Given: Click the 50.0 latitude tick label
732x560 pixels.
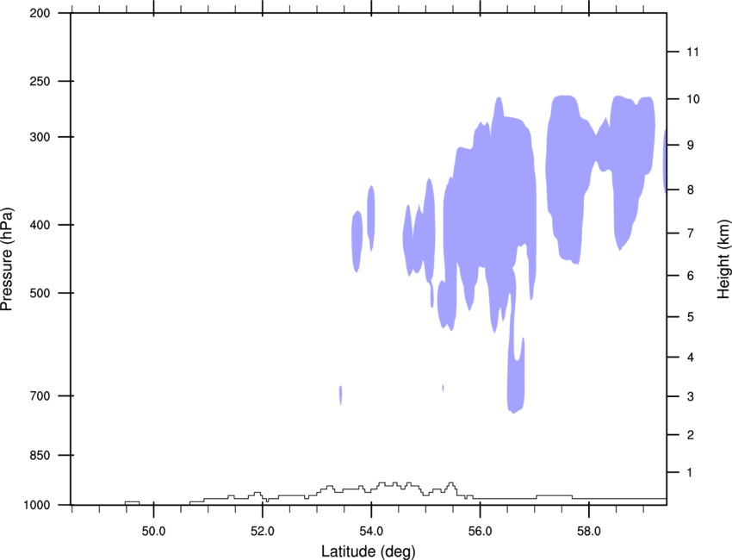Looking at the screenshot, I should point(153,532).
